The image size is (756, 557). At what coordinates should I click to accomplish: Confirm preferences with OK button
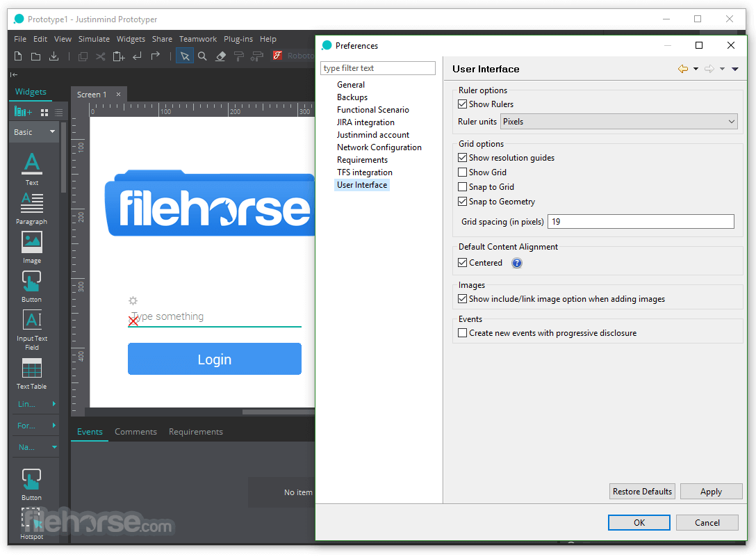click(x=639, y=523)
